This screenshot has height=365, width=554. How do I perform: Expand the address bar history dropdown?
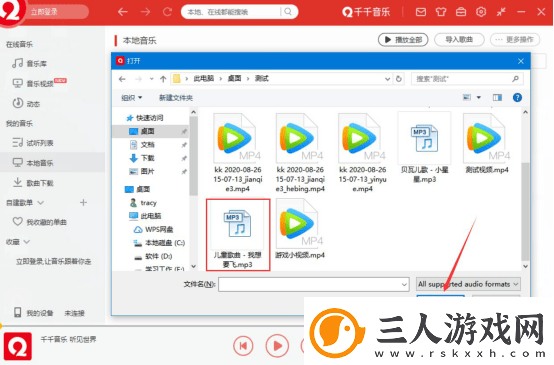[x=388, y=79]
